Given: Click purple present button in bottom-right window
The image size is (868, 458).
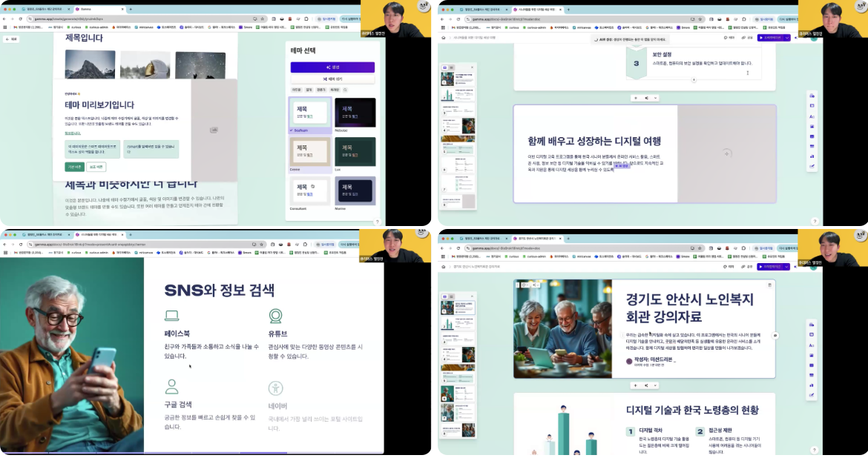Looking at the screenshot, I should point(771,267).
